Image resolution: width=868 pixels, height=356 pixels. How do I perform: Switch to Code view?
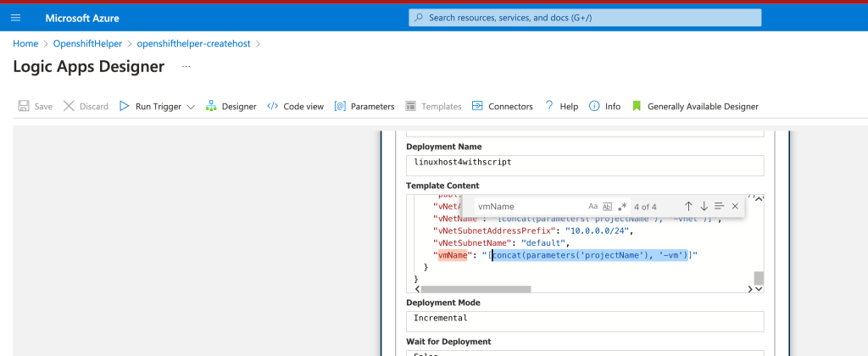click(x=295, y=106)
